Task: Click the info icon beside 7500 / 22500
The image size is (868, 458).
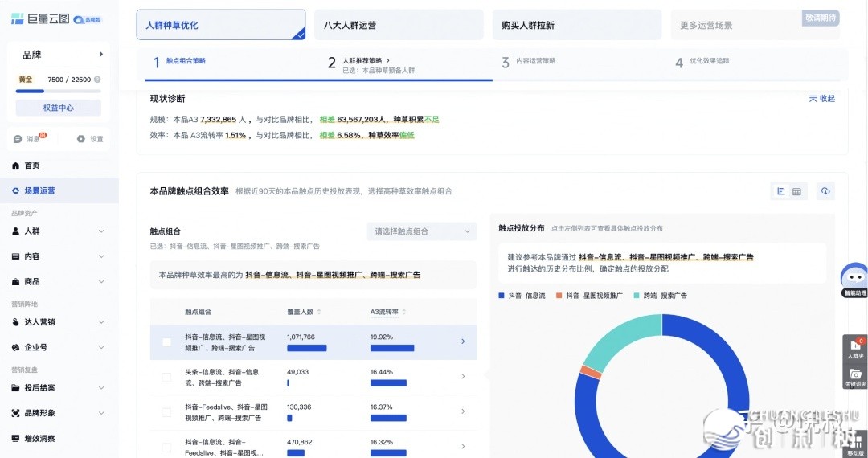Action: coord(97,79)
